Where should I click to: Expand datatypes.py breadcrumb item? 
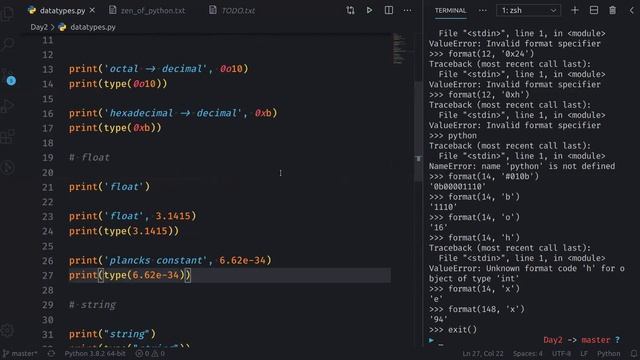pos(93,27)
